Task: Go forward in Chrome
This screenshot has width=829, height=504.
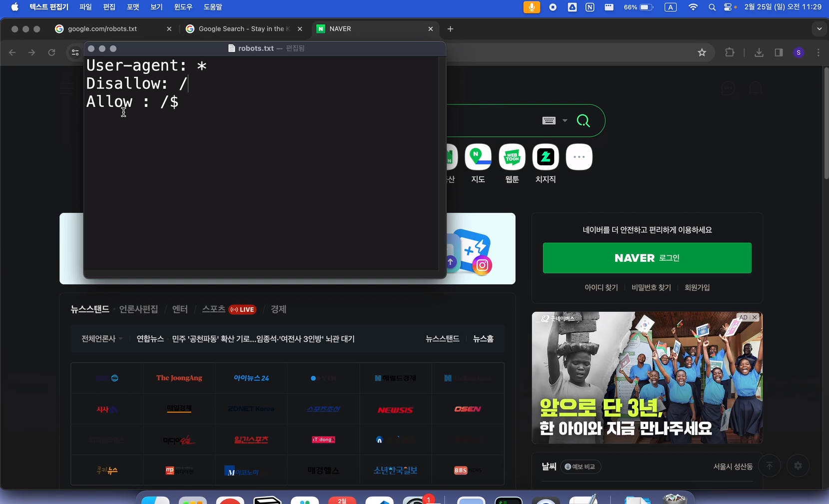Action: [32, 52]
